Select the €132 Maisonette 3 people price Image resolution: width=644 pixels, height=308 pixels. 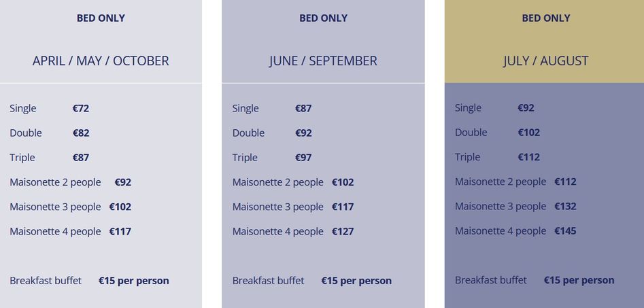tap(565, 206)
